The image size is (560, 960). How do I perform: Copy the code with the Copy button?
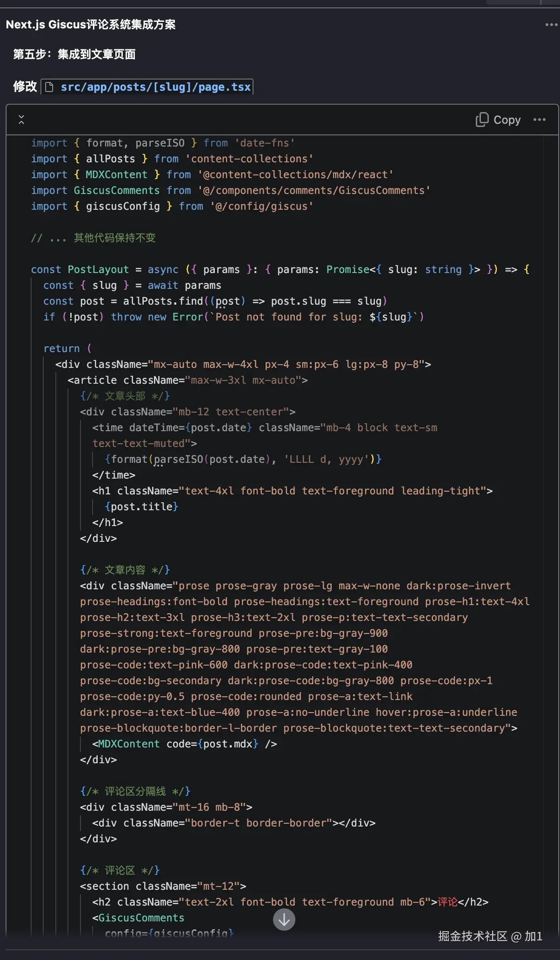click(498, 120)
